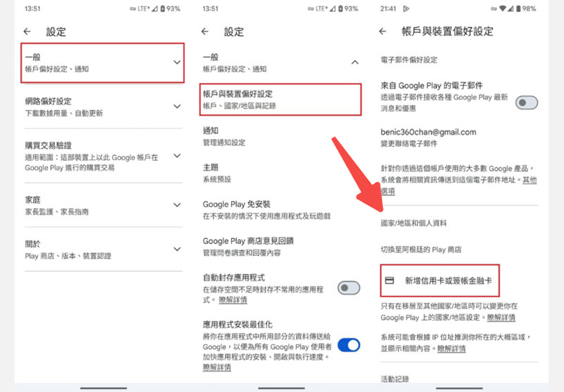Tap battery 98% icon in right status bar
564x392 pixels.
click(518, 8)
